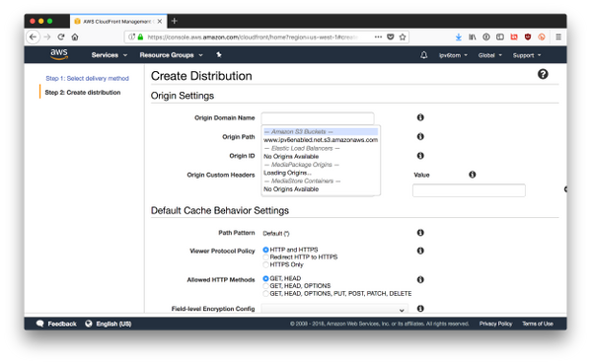Select GET, HEAD methods
This screenshot has width=591, height=364.
[x=265, y=278]
